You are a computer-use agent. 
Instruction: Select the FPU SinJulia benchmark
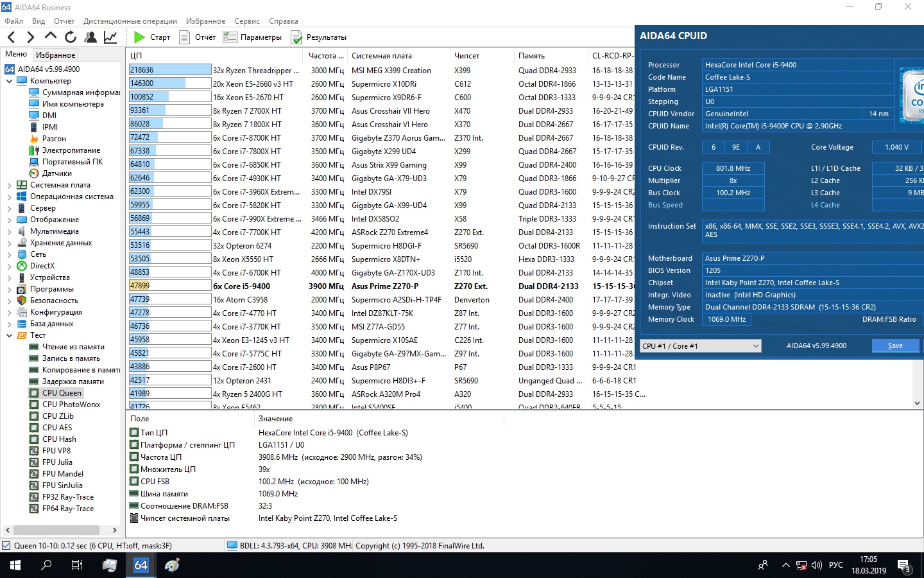(56, 486)
